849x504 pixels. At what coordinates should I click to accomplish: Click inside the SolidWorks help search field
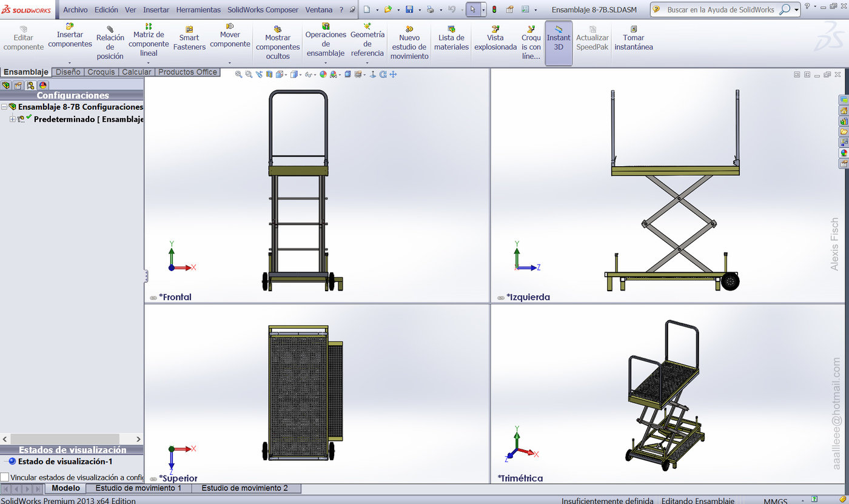(722, 10)
